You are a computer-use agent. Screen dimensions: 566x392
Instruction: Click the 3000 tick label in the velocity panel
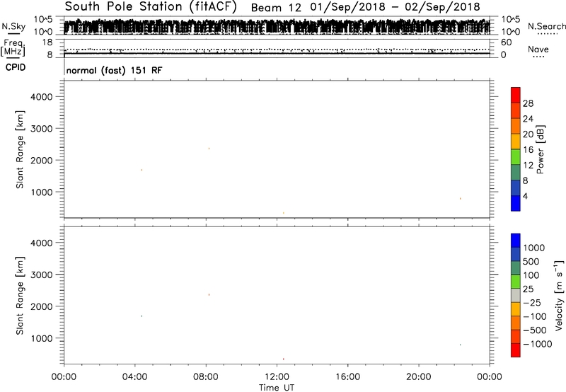[x=42, y=275]
